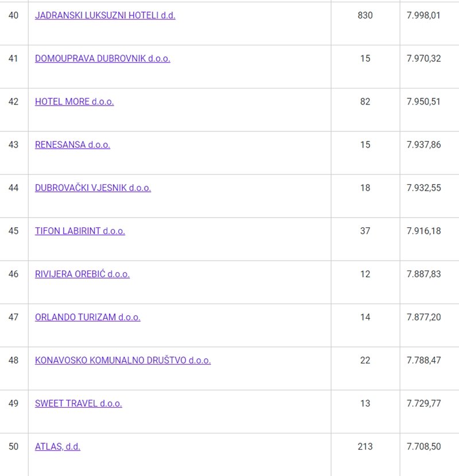
Task: Click the HOTEL MORE d.o.o. link
Action: (74, 102)
